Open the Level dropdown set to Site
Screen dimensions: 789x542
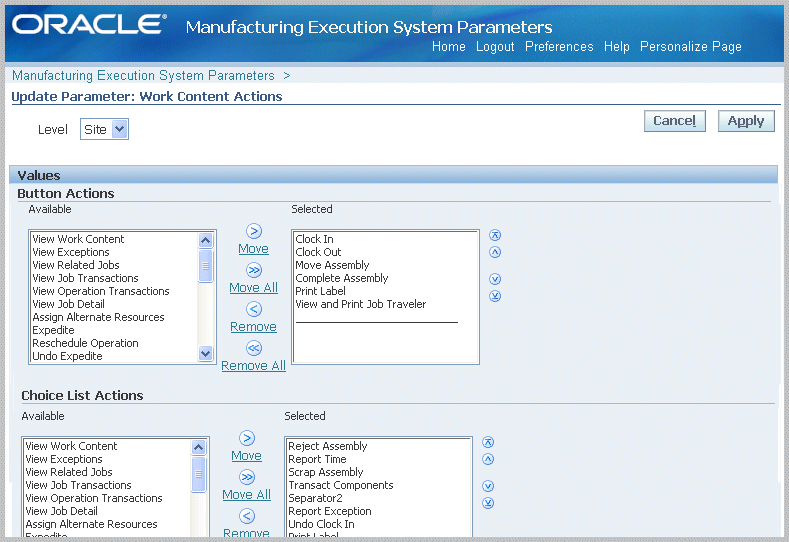click(x=104, y=129)
